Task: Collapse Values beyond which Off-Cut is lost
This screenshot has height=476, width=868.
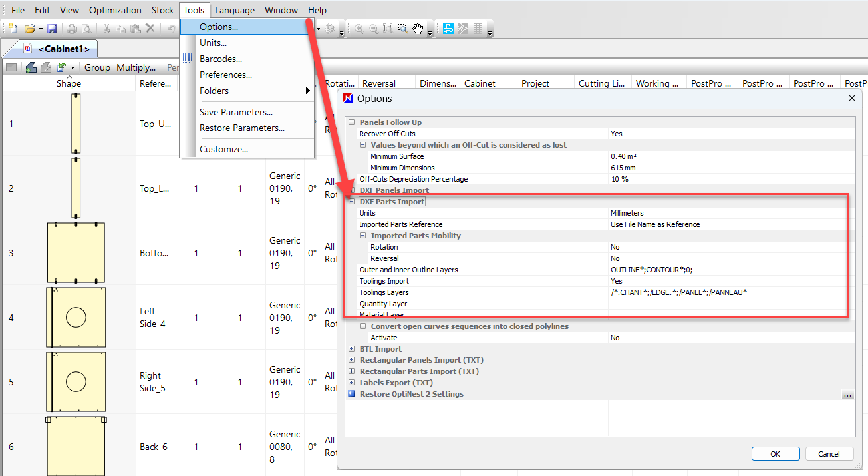Action: [363, 145]
